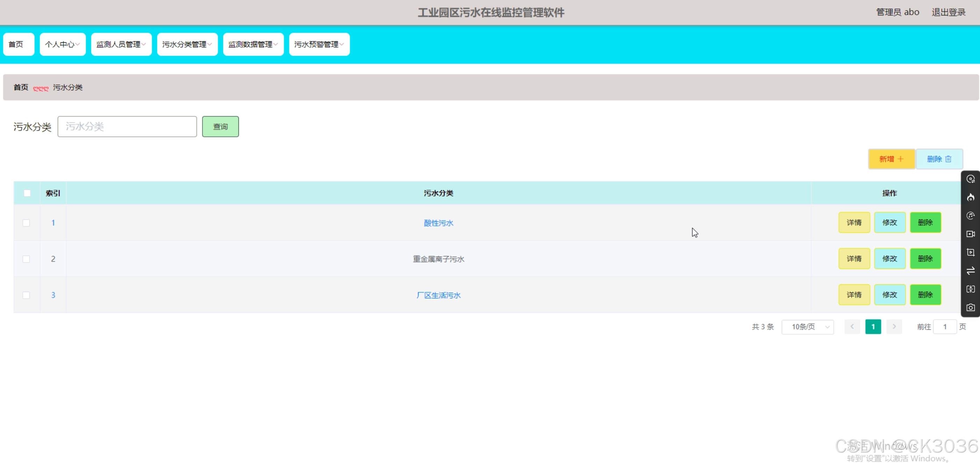This screenshot has width=980, height=463.
Task: Toggle the select-all checkbox in table header
Action: [27, 193]
